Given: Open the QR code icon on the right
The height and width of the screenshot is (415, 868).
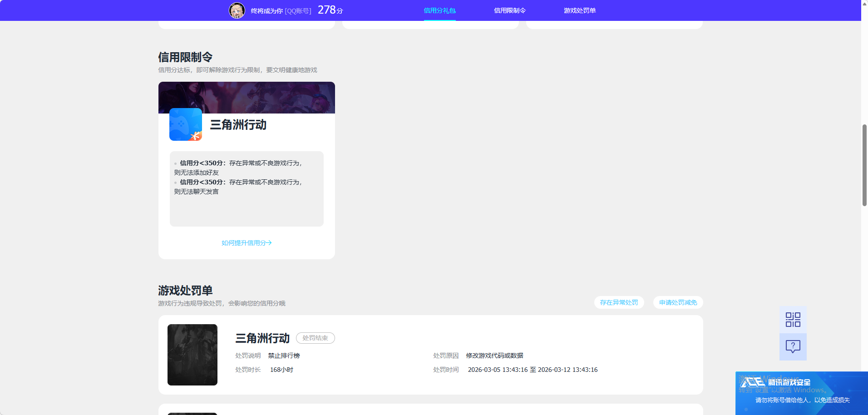Looking at the screenshot, I should tap(793, 319).
